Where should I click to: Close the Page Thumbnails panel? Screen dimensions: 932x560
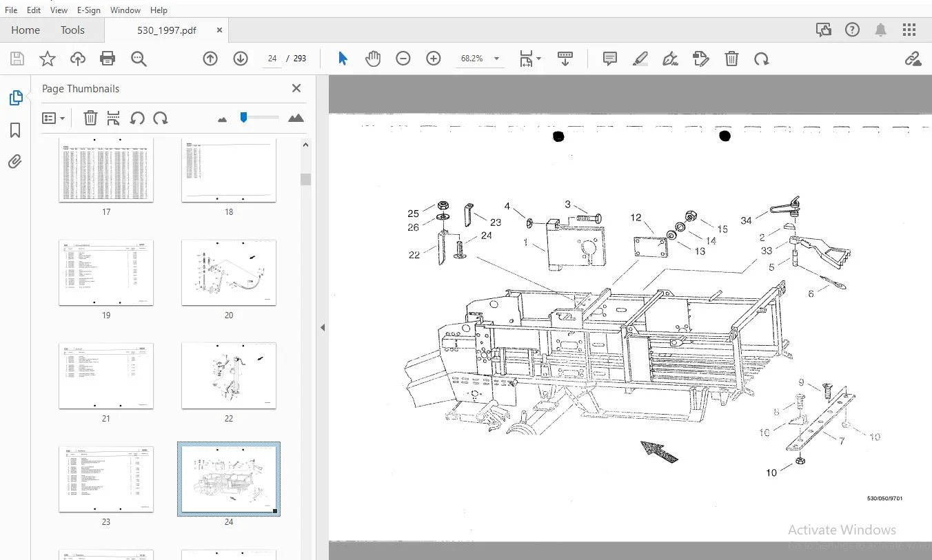[x=296, y=88]
